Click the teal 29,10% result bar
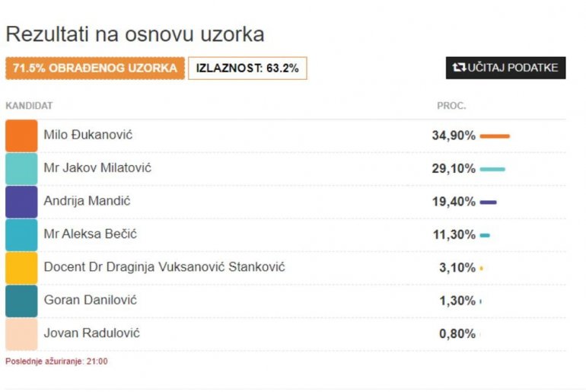 pos(492,169)
